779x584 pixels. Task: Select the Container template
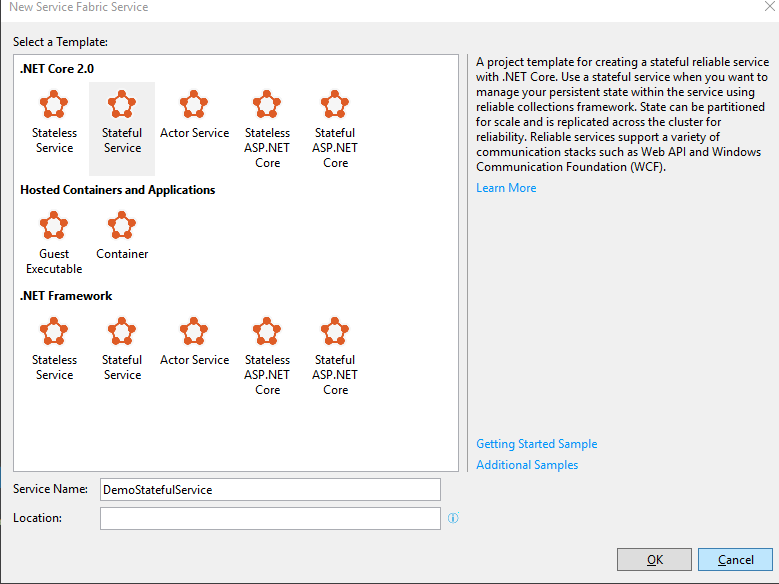(x=122, y=236)
